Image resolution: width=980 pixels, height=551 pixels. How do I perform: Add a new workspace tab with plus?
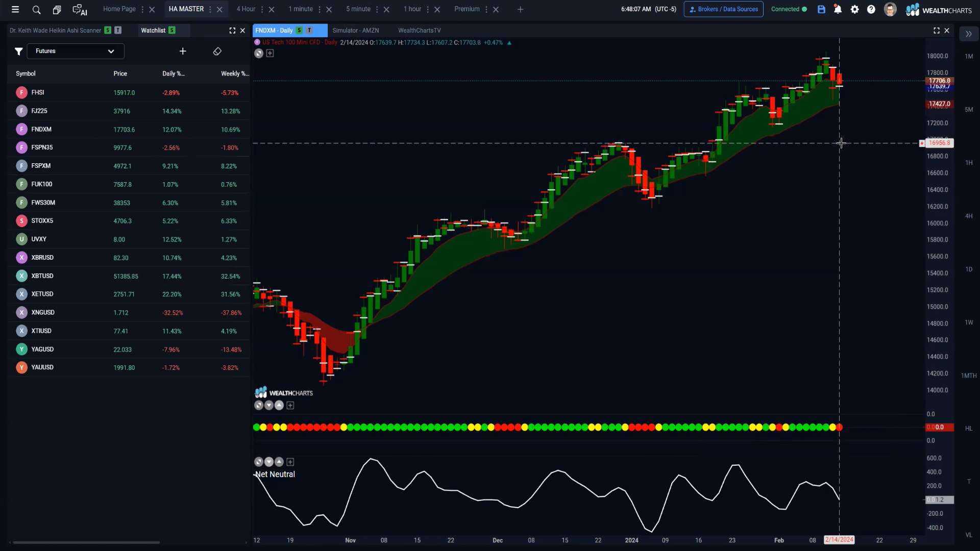click(520, 9)
